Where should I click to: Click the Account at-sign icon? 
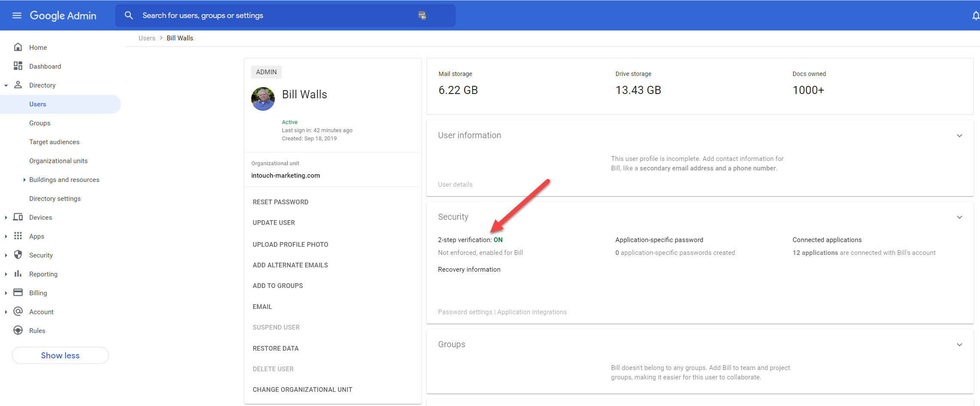(18, 312)
